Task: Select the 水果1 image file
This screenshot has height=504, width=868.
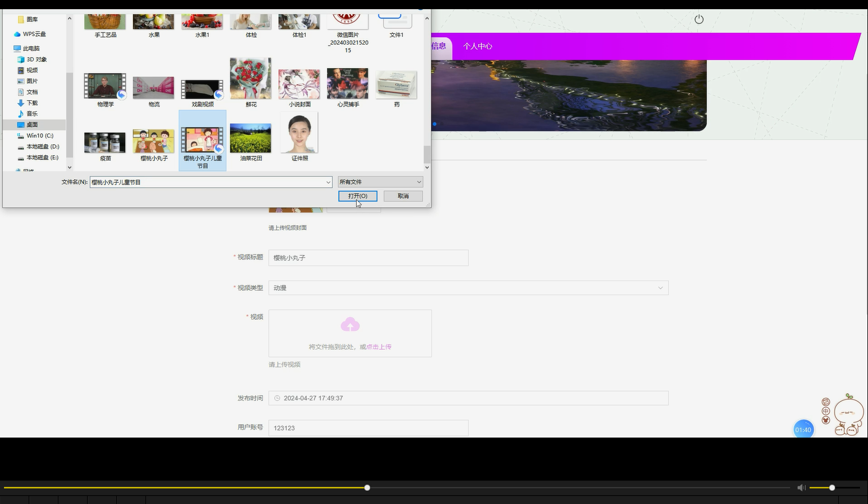Action: pos(202,25)
